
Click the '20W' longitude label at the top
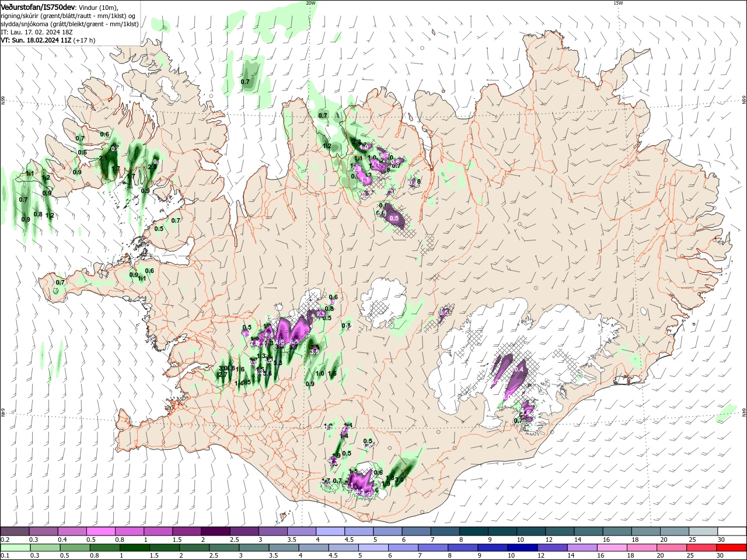point(310,3)
